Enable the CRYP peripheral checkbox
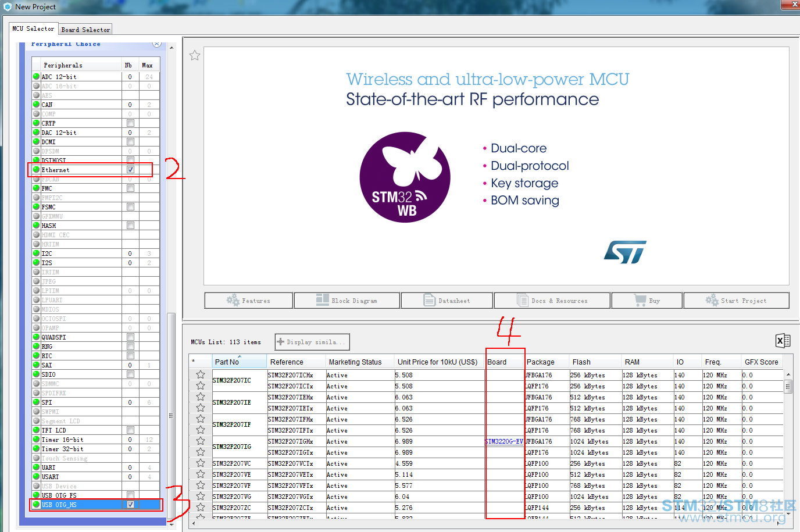800x532 pixels. (130, 123)
